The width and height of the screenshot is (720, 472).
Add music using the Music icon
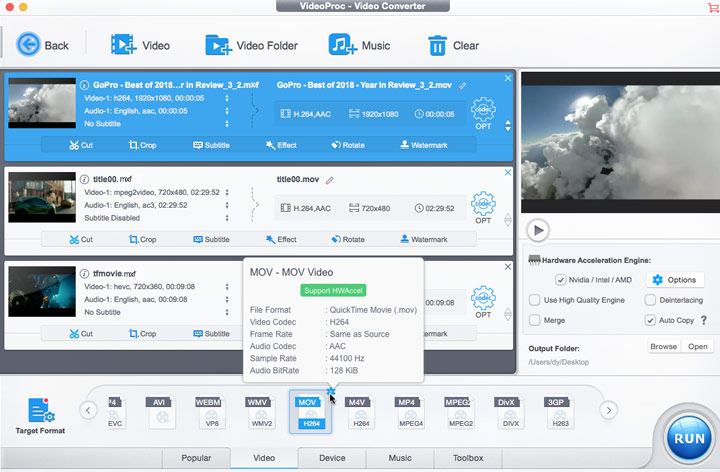coord(343,45)
